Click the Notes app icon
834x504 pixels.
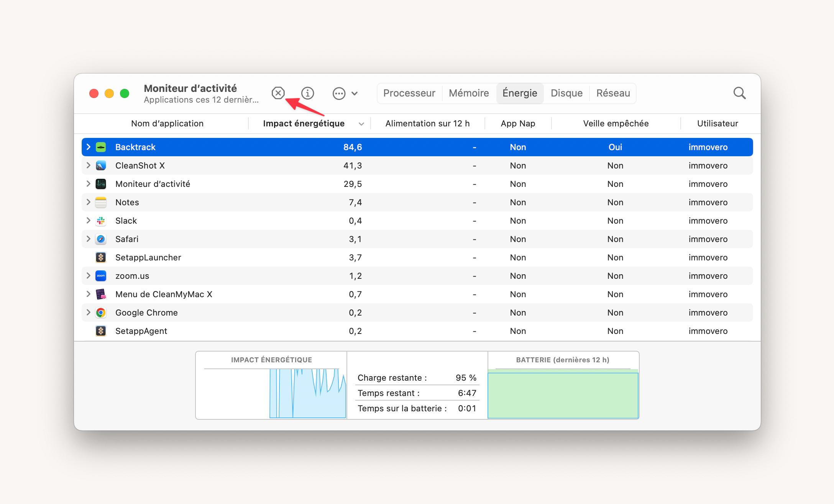(101, 202)
